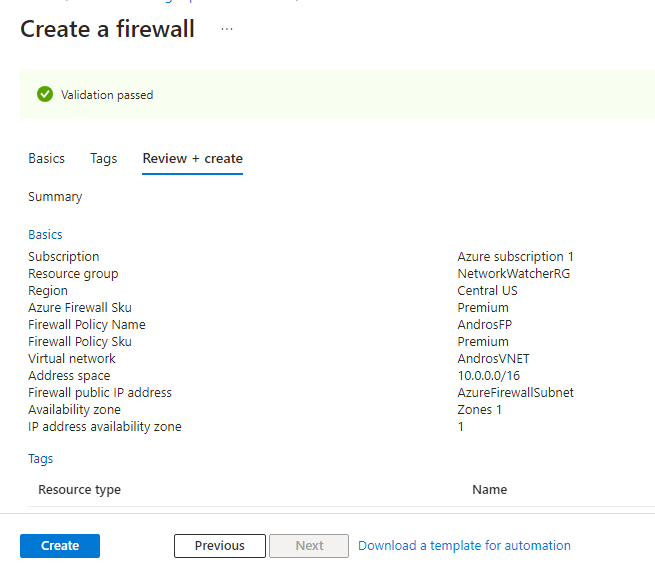This screenshot has width=655, height=565.
Task: Select the AndrosVNET virtual network value
Action: [491, 359]
